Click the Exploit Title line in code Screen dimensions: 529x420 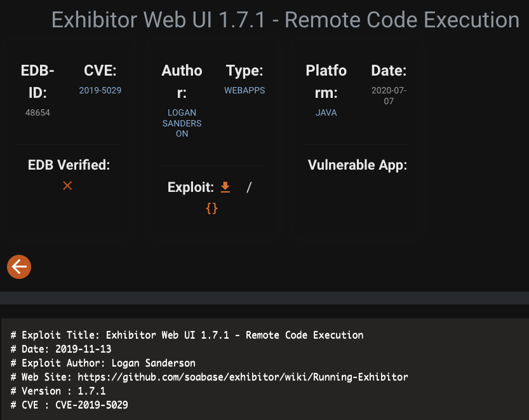[187, 335]
